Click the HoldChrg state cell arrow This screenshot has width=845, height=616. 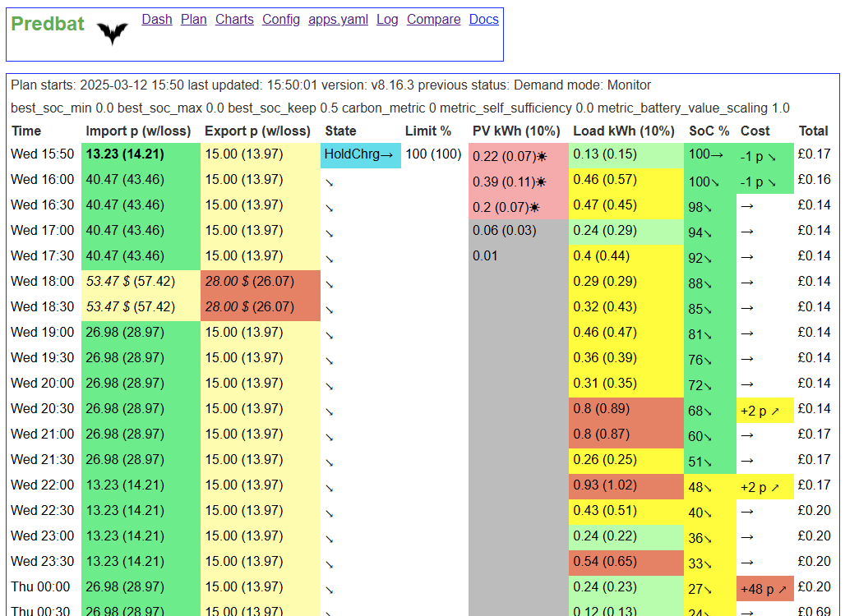[386, 155]
